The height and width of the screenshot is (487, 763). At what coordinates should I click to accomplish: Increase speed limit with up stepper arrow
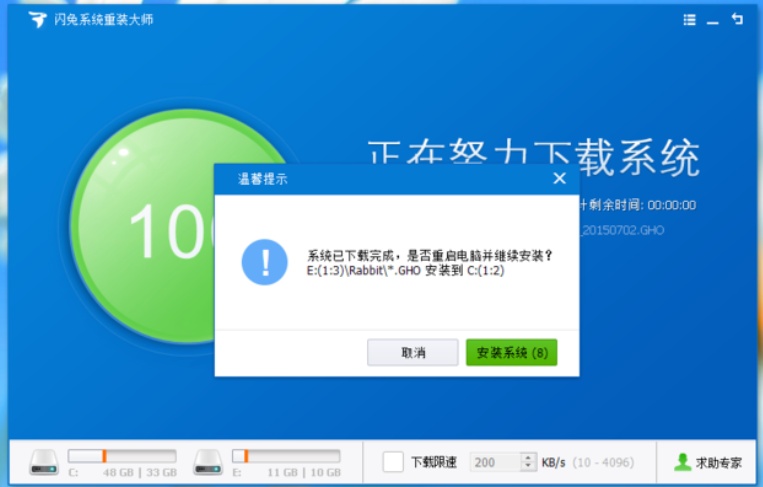point(528,457)
